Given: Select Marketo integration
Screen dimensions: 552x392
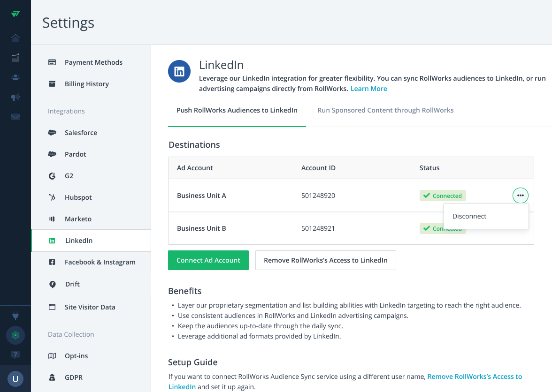Looking at the screenshot, I should [78, 219].
